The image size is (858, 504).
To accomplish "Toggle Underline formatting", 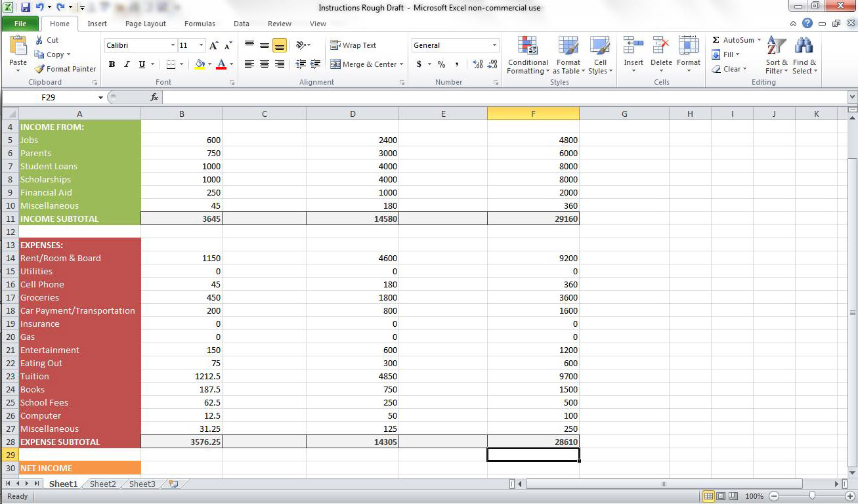I will pyautogui.click(x=142, y=64).
